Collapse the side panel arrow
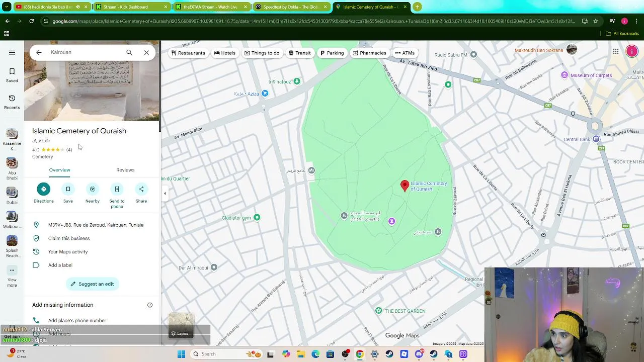This screenshot has height=362, width=644. click(x=165, y=193)
